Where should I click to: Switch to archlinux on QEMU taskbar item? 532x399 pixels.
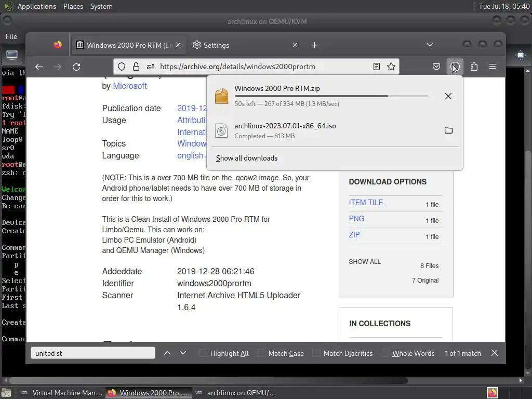236,393
